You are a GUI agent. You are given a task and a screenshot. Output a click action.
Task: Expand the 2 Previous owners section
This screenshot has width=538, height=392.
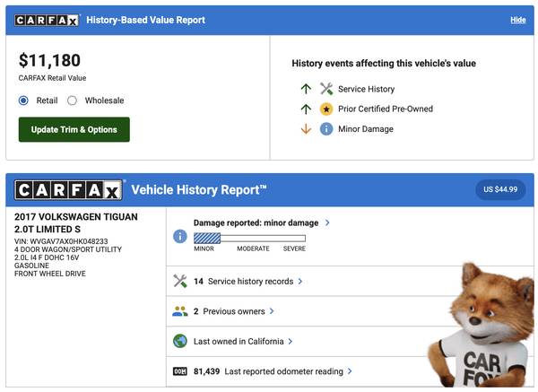pyautogui.click(x=233, y=311)
